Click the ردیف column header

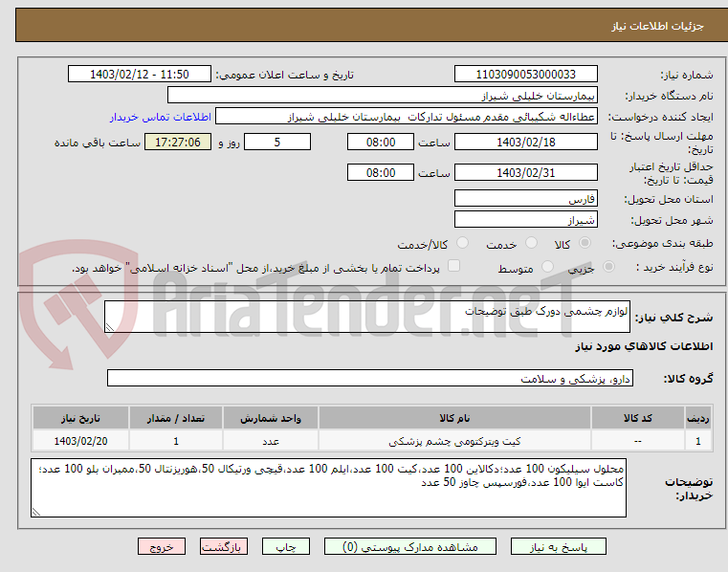(x=697, y=418)
